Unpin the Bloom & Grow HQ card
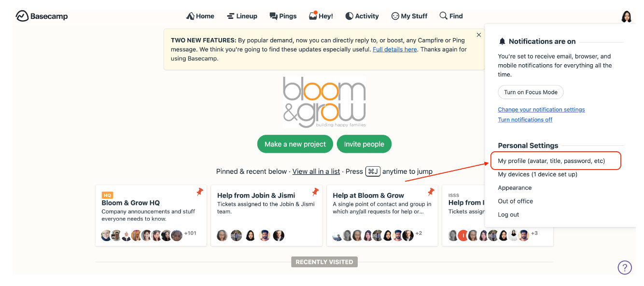This screenshot has width=644, height=286. coord(200,192)
